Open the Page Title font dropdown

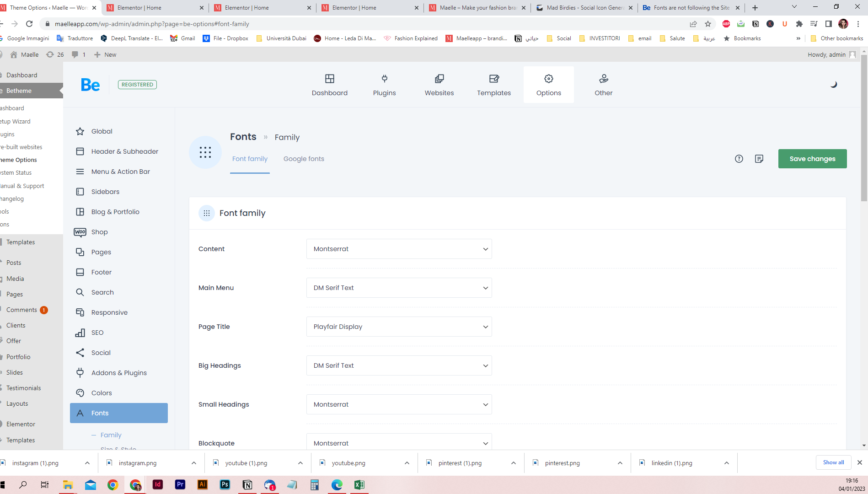(x=399, y=327)
